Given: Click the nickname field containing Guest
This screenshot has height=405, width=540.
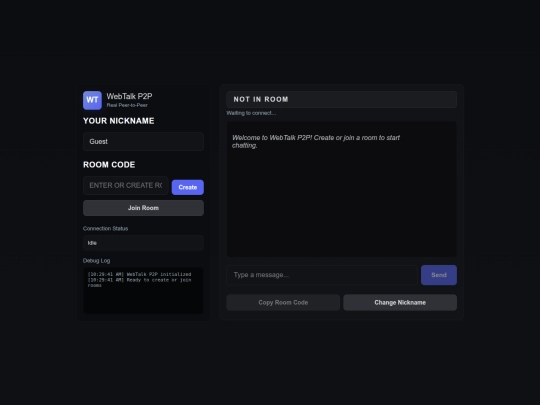Looking at the screenshot, I should pos(143,142).
